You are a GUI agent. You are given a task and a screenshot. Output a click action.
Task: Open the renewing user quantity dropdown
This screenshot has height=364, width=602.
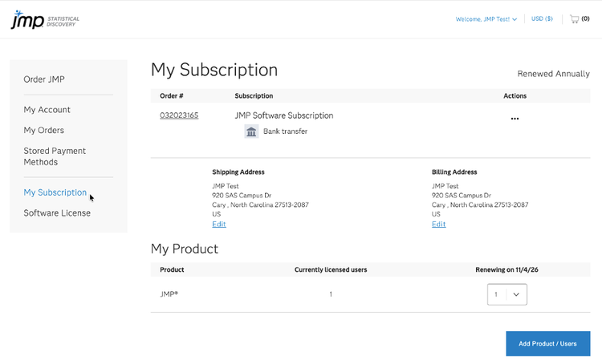pos(507,295)
